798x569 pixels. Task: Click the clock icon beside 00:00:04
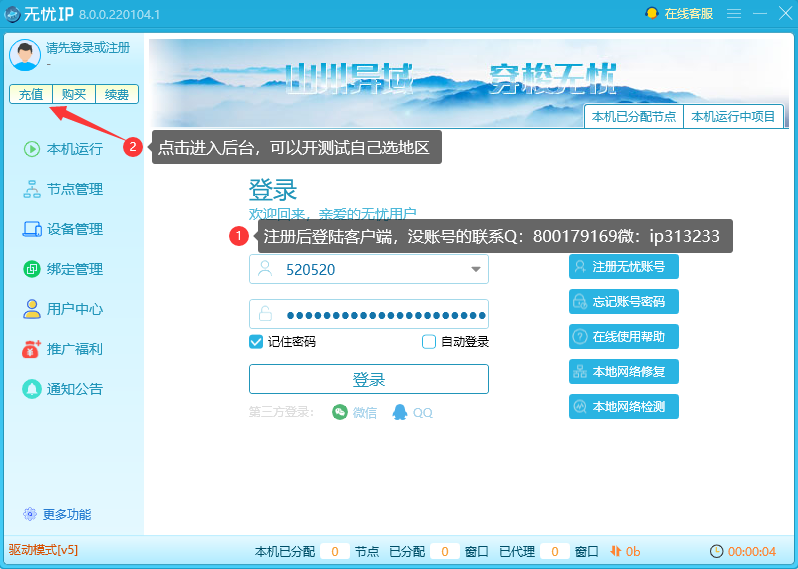[x=716, y=551]
